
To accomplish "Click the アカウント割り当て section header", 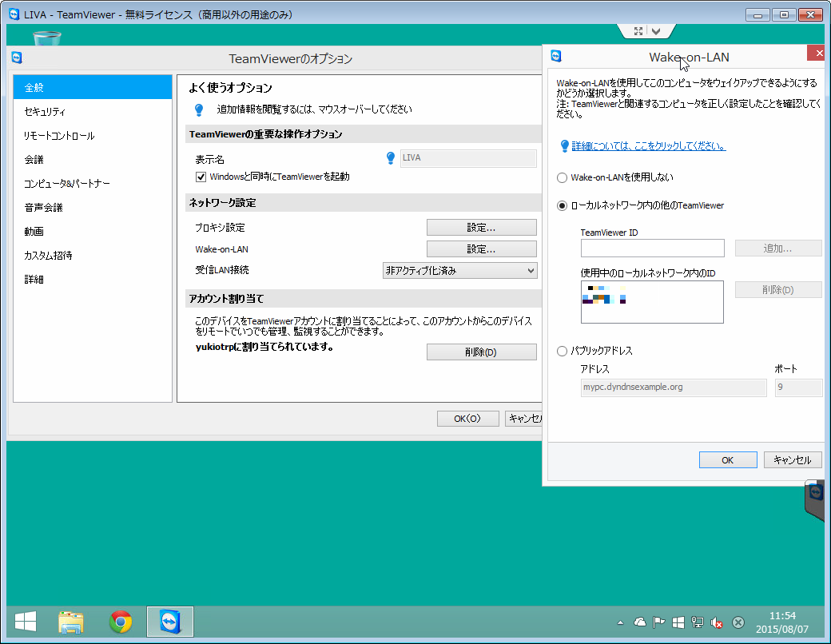I will (364, 298).
